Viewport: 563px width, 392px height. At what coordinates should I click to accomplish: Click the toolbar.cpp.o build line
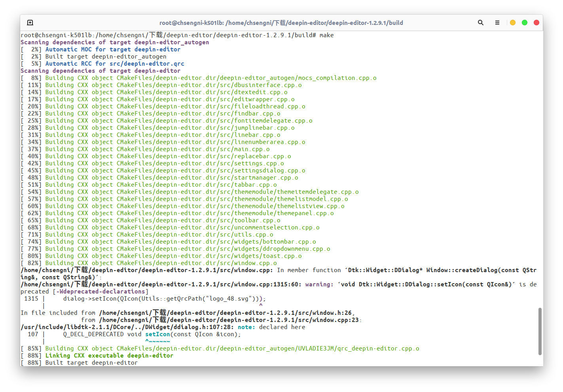point(150,220)
